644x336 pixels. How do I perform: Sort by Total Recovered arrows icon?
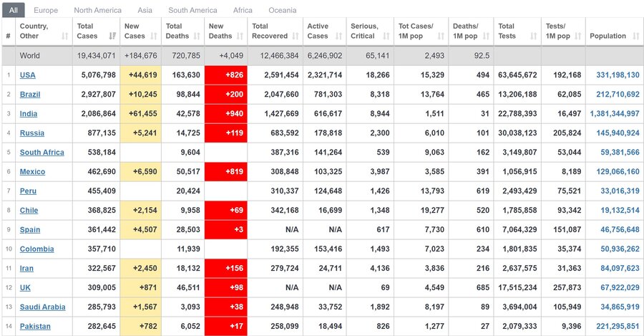click(x=296, y=37)
